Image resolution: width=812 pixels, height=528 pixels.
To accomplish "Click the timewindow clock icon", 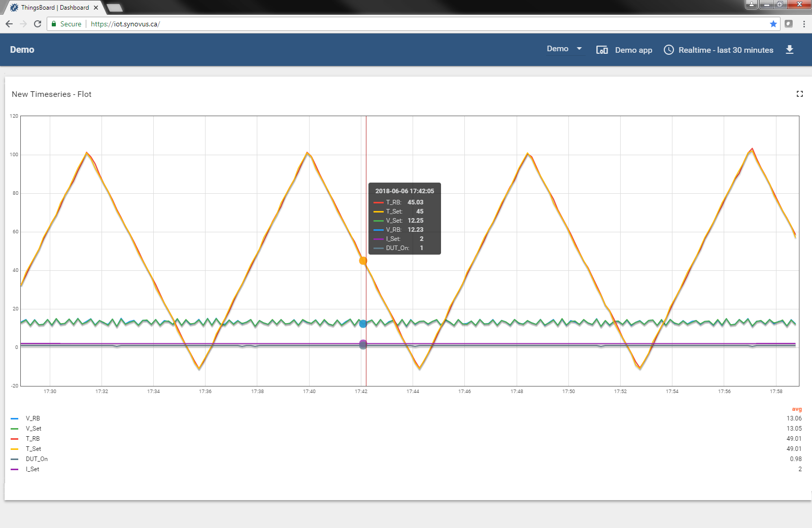I will point(669,50).
